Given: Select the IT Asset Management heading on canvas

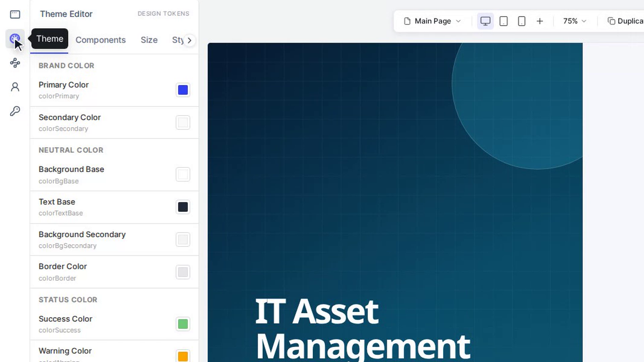Looking at the screenshot, I should (363, 328).
